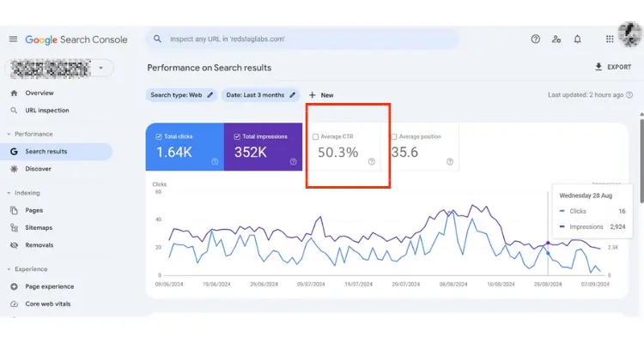
Task: Click the pencil icon on Search type filter
Action: click(x=210, y=95)
